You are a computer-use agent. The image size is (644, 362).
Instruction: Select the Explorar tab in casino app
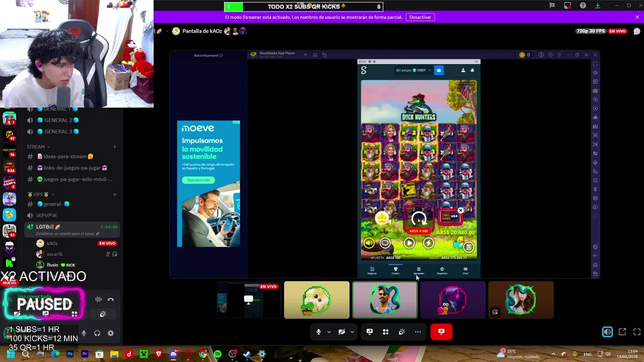click(372, 270)
